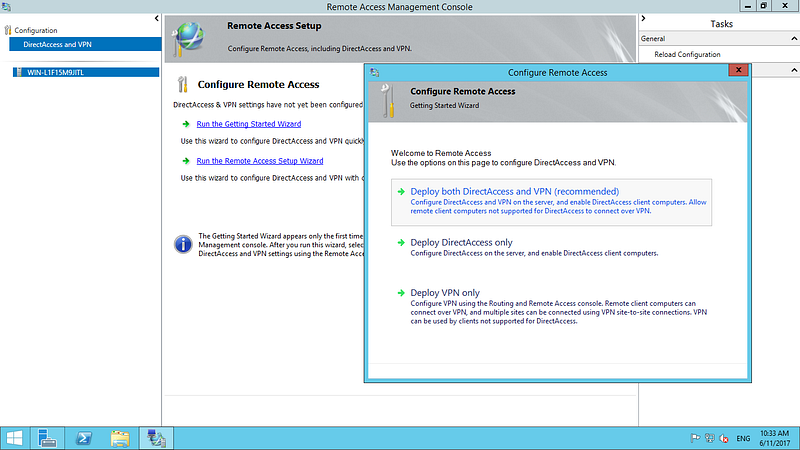Click network icon in system tray
The height and width of the screenshot is (450, 800).
pyautogui.click(x=710, y=438)
